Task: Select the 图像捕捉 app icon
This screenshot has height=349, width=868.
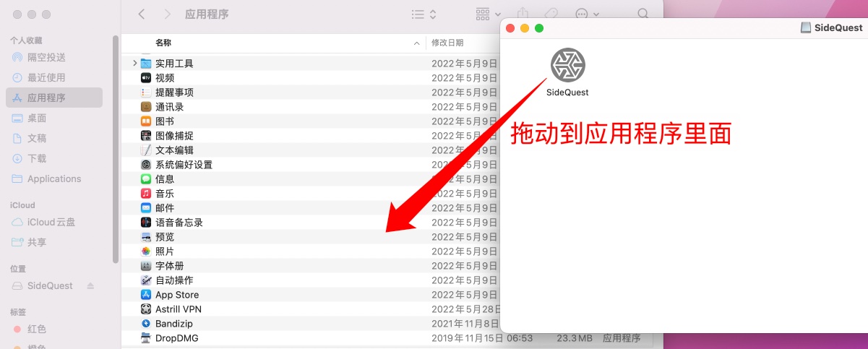Action: pos(145,136)
